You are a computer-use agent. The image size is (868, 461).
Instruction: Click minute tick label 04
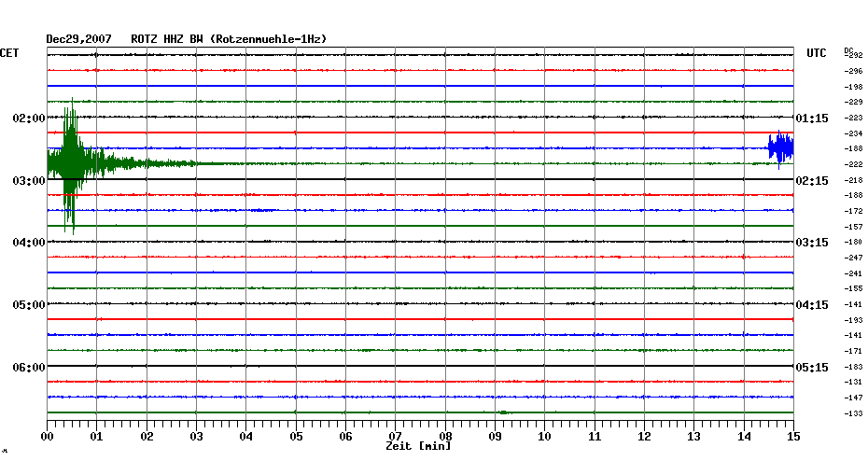pos(246,436)
